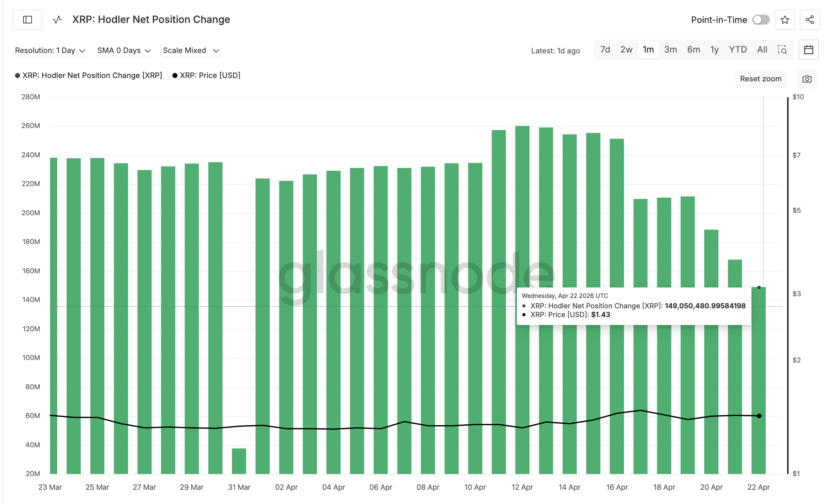Open the custom date range zoom icon

pos(783,50)
